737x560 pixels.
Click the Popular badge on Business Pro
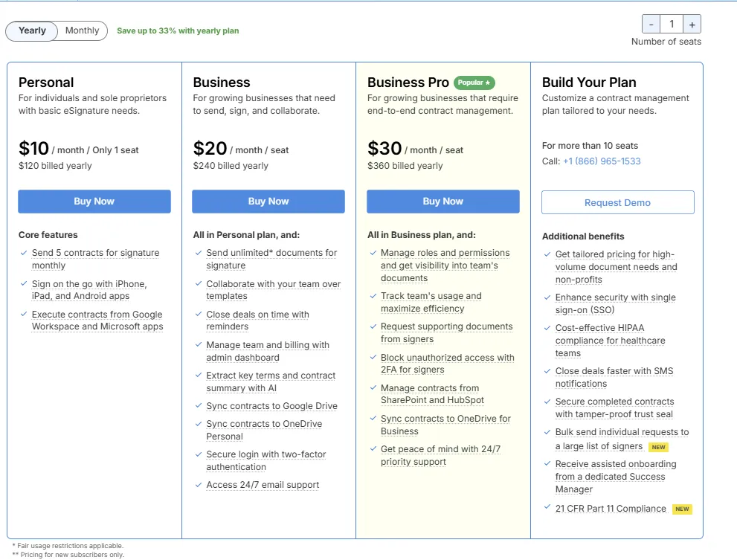pos(473,83)
